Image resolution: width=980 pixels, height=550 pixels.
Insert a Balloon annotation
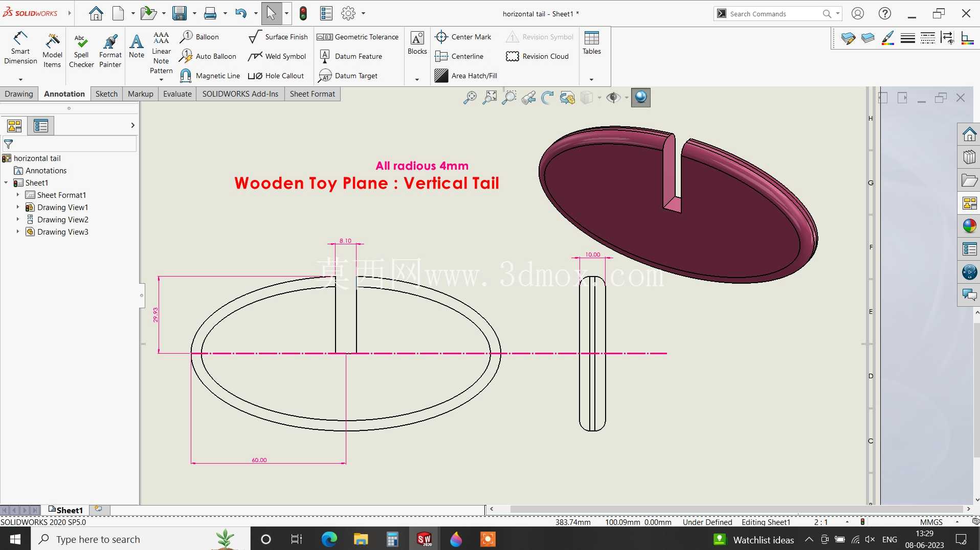[199, 37]
